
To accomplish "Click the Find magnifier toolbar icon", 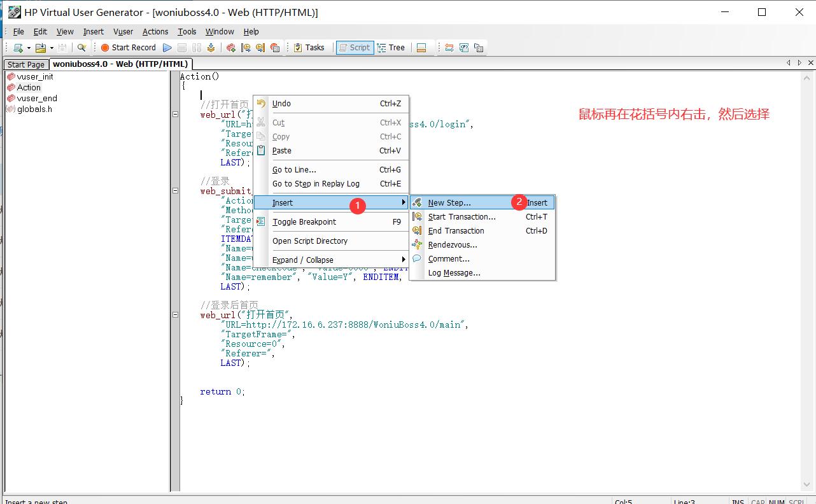I will click(81, 48).
